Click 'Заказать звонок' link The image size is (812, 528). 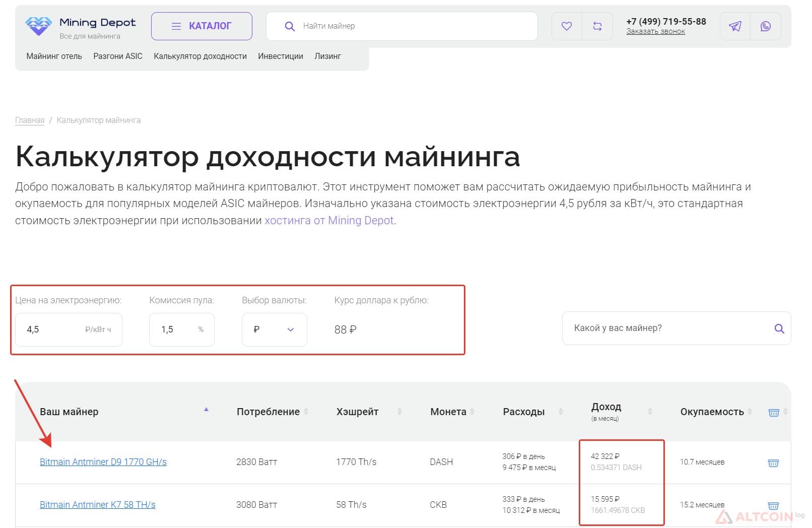pos(656,31)
